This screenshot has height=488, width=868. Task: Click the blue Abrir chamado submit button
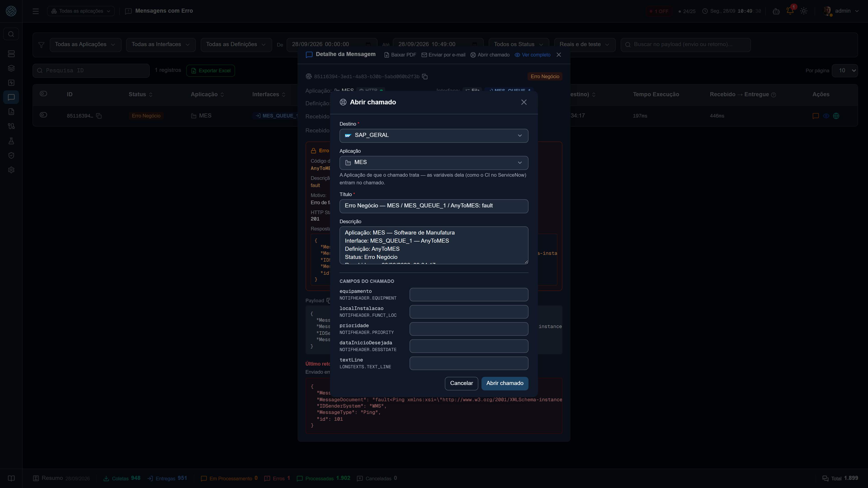(505, 383)
